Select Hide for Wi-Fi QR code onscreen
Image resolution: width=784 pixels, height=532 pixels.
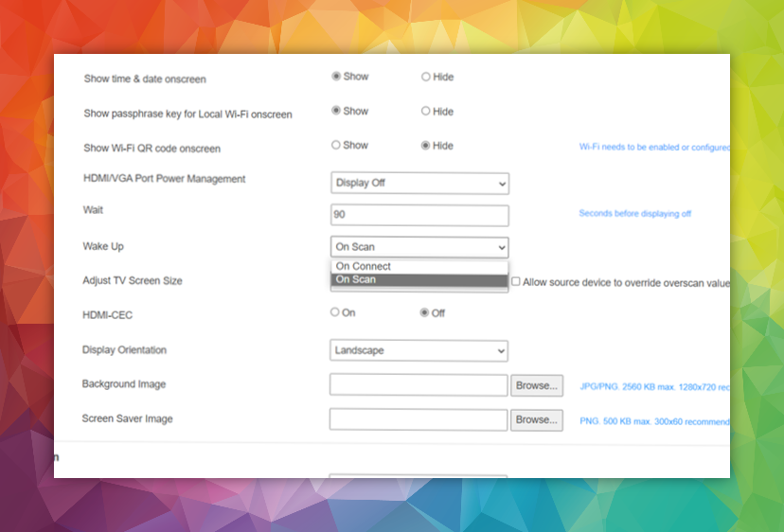425,146
